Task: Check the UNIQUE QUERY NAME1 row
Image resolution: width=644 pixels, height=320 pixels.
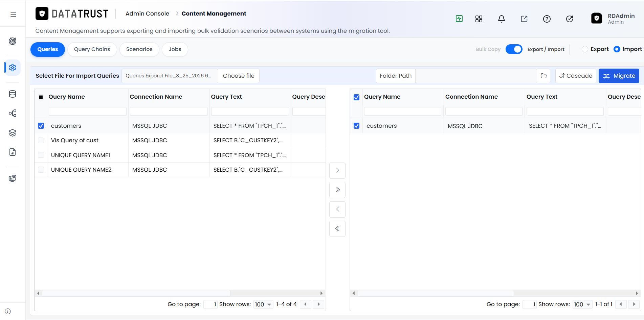Action: pyautogui.click(x=41, y=155)
